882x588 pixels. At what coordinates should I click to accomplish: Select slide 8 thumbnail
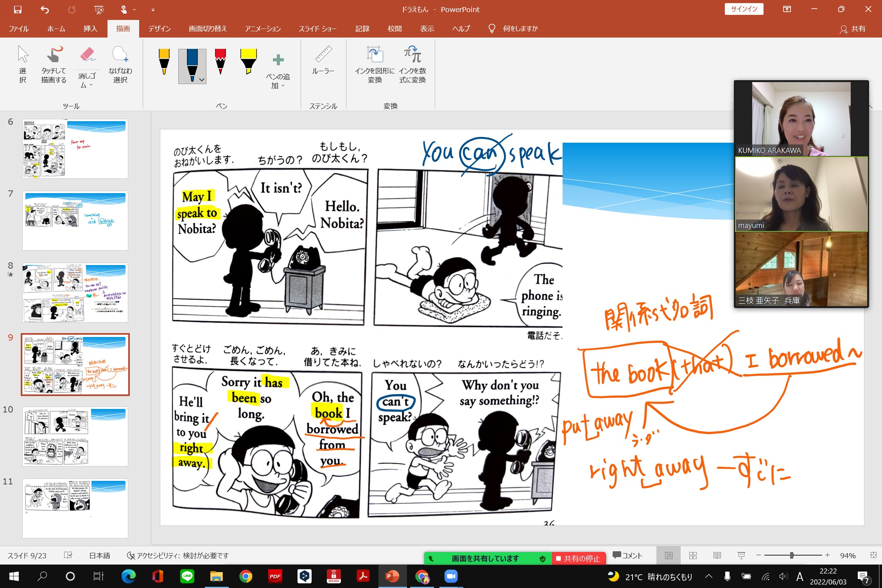[x=75, y=292]
